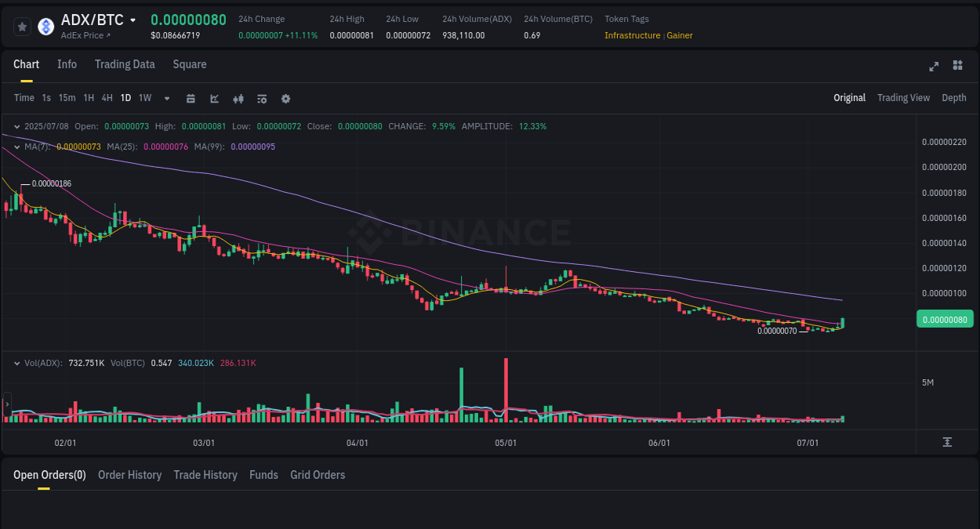Click the current price label 0.00000080

[x=945, y=319]
